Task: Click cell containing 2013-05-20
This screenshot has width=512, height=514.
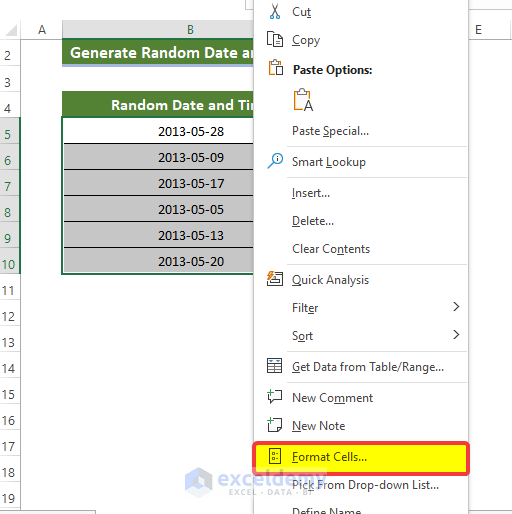Action: tap(158, 261)
